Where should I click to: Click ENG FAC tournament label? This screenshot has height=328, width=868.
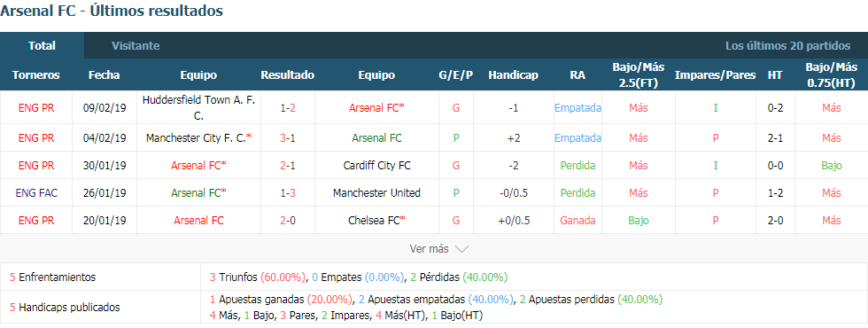point(36,193)
